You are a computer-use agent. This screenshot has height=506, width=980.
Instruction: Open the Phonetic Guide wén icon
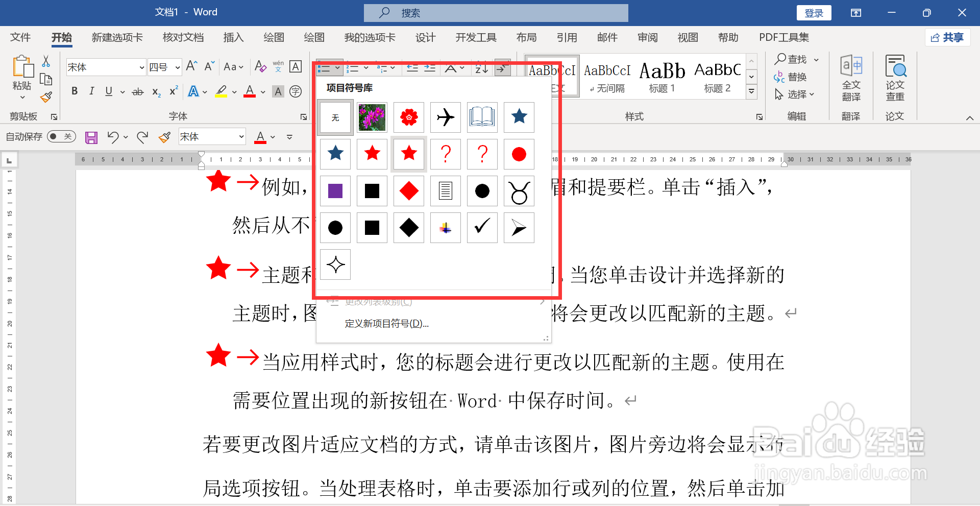pos(278,66)
